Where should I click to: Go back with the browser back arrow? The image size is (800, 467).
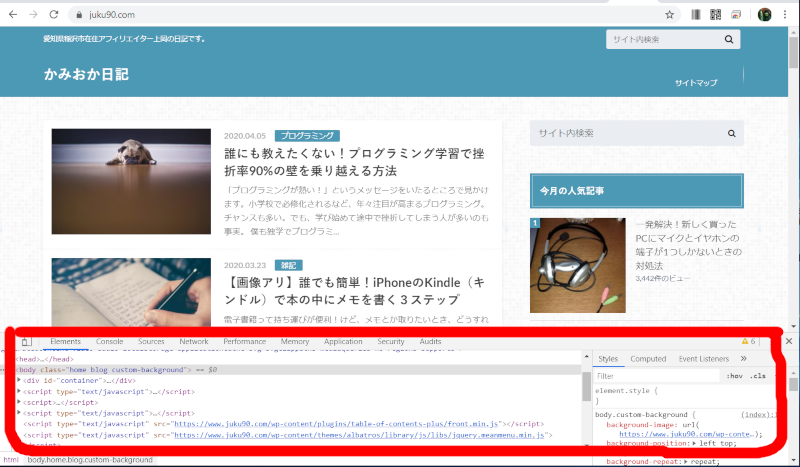13,15
